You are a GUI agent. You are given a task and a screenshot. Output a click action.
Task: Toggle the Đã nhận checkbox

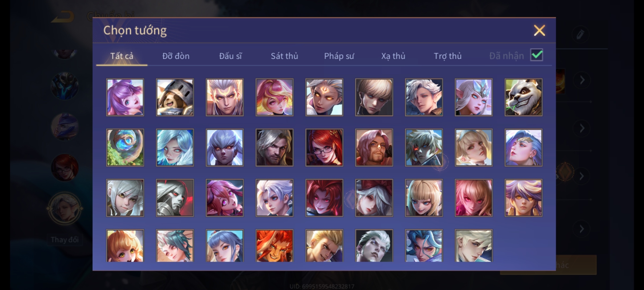coord(537,55)
